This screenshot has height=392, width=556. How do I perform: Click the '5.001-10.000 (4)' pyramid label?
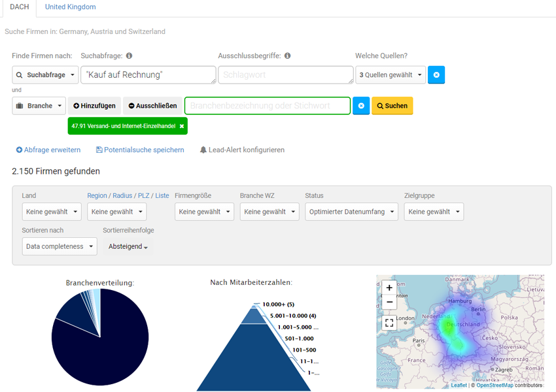point(293,316)
